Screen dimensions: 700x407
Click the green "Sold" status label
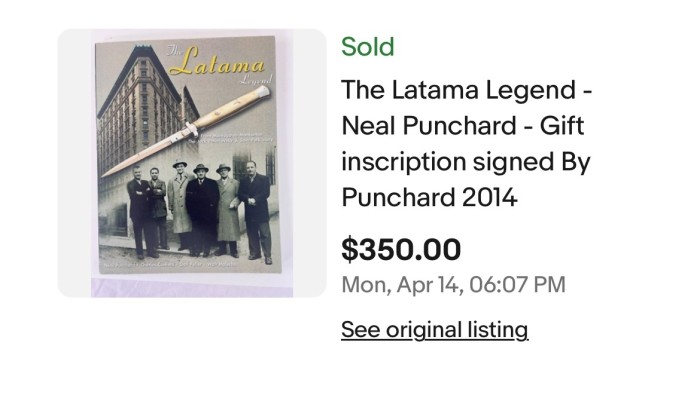click(368, 47)
